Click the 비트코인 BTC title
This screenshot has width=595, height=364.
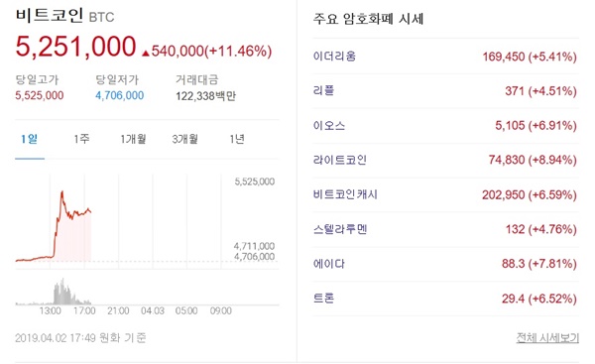[64, 16]
